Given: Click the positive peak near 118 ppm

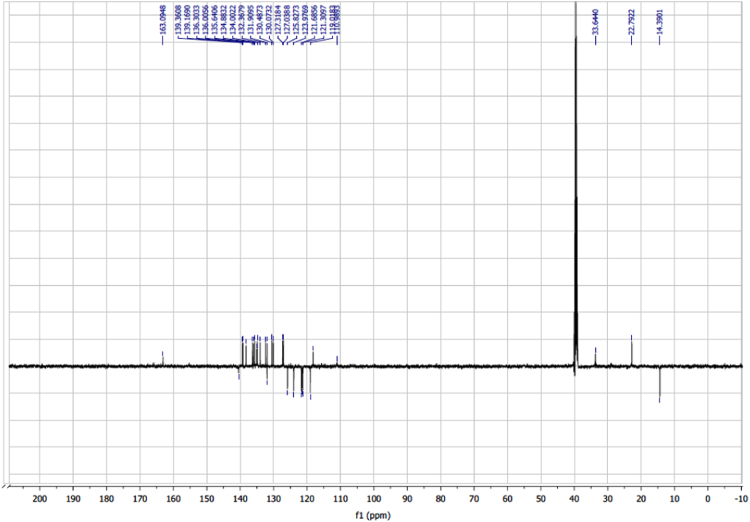Looking at the screenshot, I should tap(313, 357).
